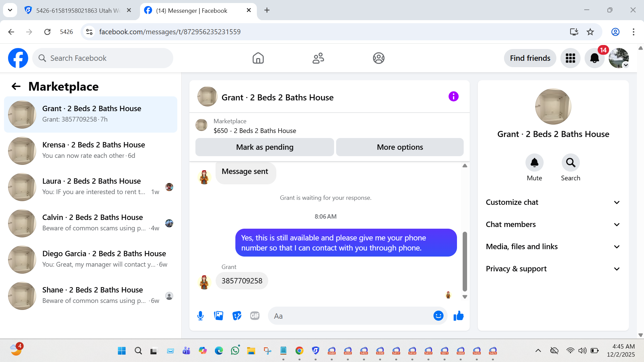Click the back arrow beside Marketplace
This screenshot has width=644, height=362.
click(16, 86)
